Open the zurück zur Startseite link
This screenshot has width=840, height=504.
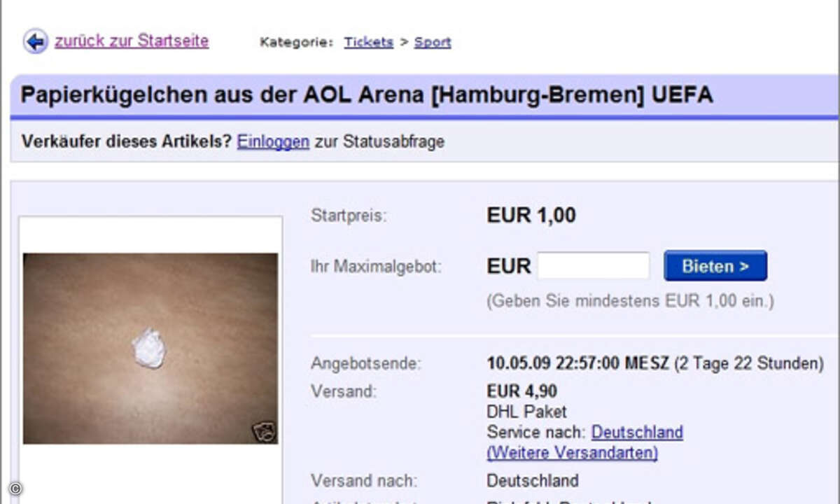click(132, 41)
